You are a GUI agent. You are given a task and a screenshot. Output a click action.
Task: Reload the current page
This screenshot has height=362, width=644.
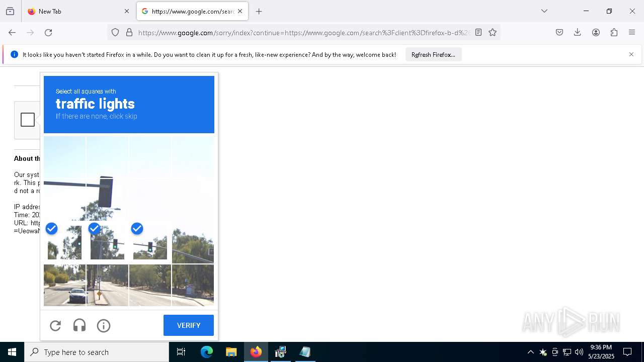pyautogui.click(x=48, y=33)
